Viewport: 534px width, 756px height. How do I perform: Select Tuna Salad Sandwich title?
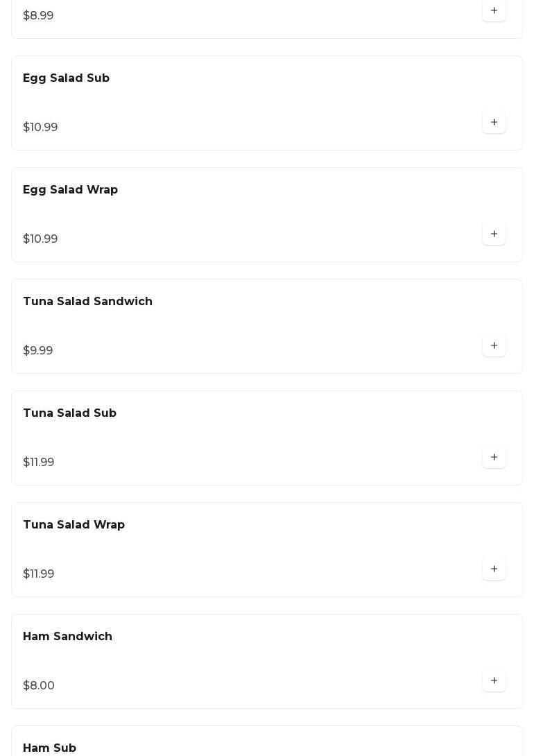coord(87,302)
